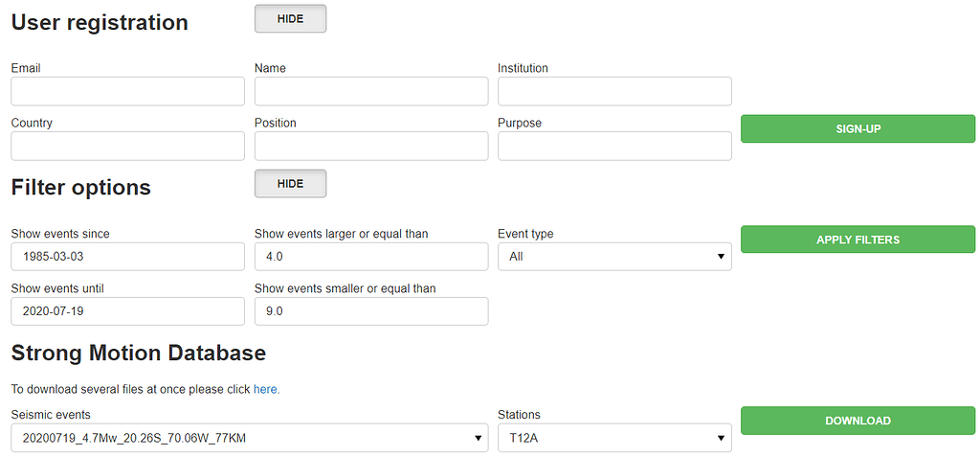
Task: Edit the minimum magnitude field showing 4.0
Action: pyautogui.click(x=371, y=257)
